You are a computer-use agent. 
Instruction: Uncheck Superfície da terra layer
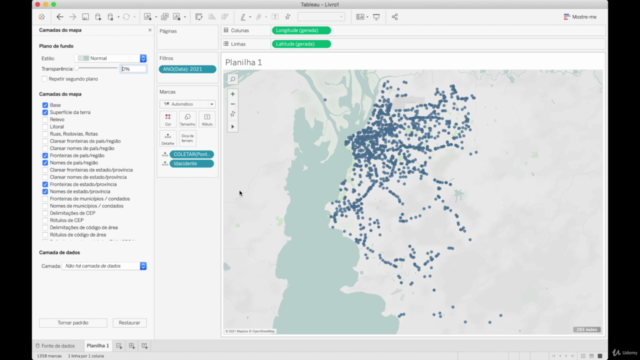point(45,112)
